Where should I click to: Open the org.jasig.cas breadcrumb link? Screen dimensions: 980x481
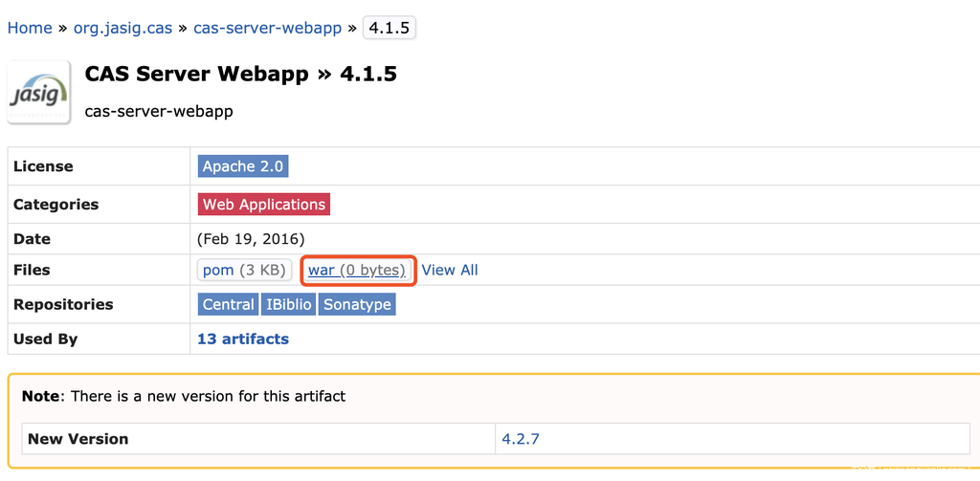tap(122, 28)
